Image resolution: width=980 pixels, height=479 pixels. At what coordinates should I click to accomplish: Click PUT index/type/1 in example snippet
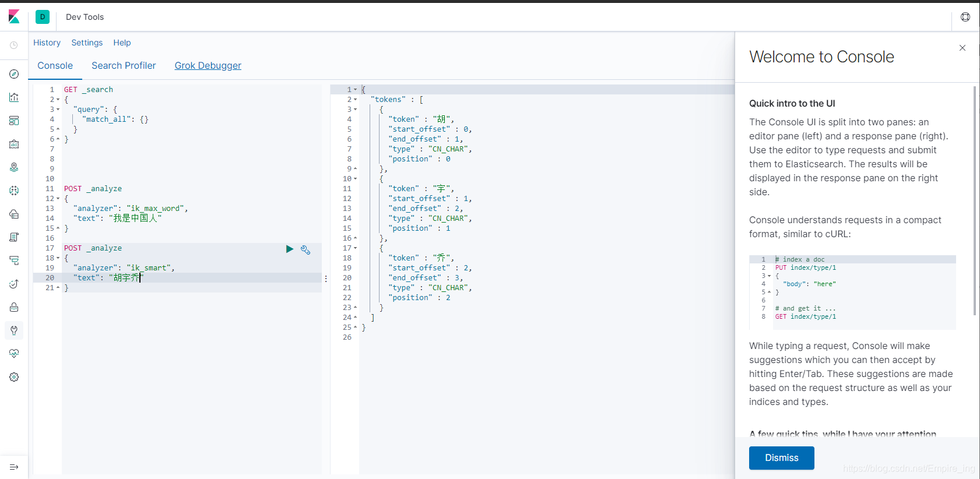pos(806,268)
